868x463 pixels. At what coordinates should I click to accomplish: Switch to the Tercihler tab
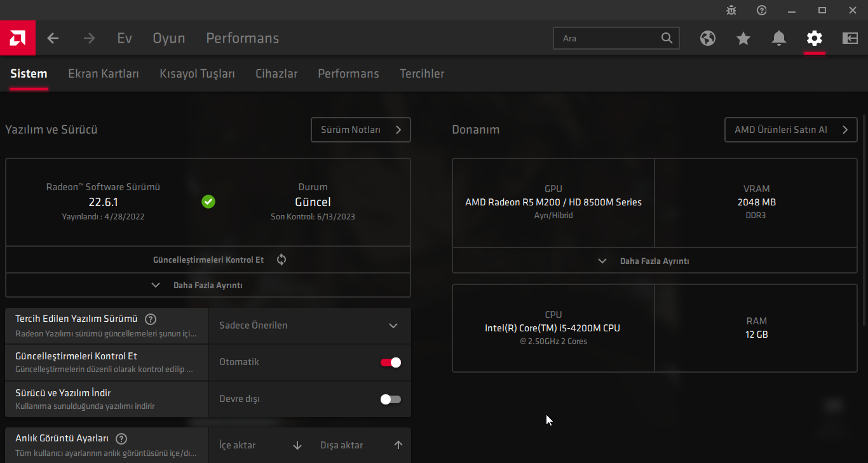click(422, 74)
